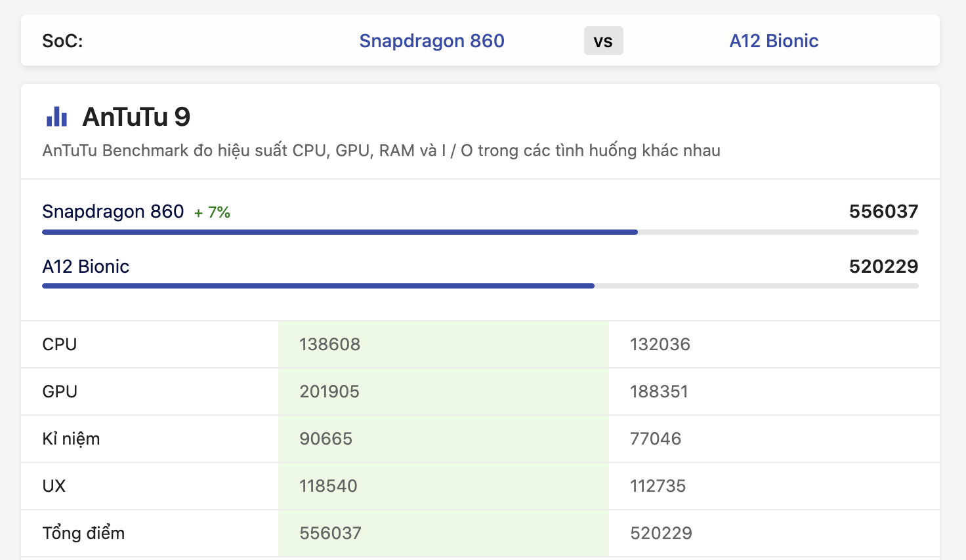This screenshot has height=560, width=966.
Task: Click the 520229 score beside A12 Bionic
Action: (883, 266)
